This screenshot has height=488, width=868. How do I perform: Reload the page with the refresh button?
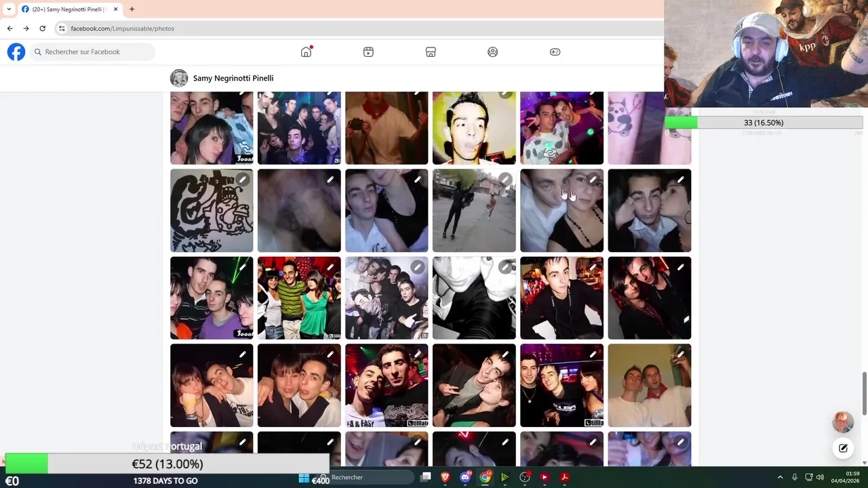pos(42,28)
